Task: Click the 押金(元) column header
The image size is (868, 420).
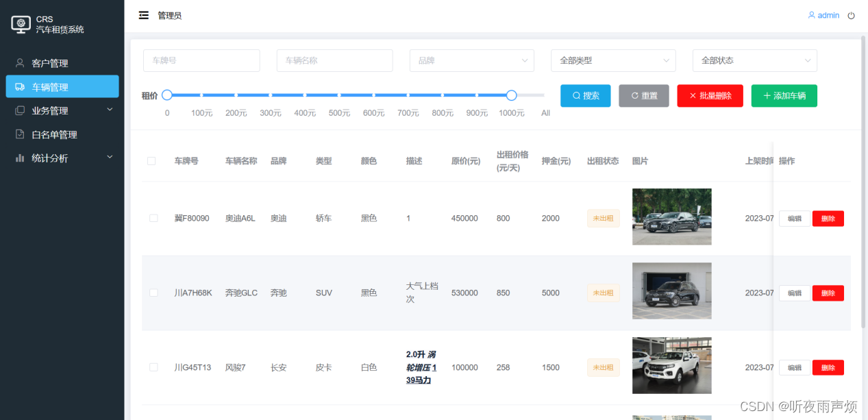Action: [556, 161]
